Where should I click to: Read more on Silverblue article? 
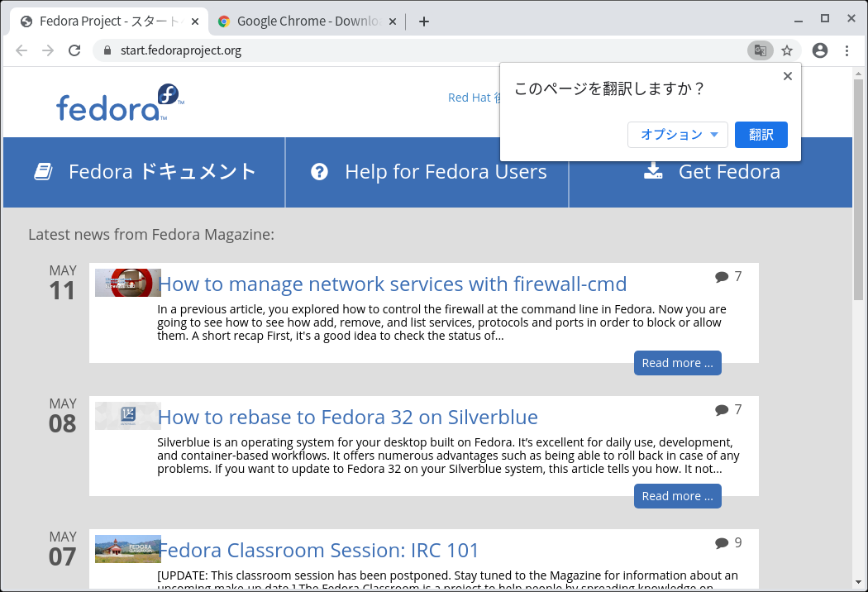point(678,496)
